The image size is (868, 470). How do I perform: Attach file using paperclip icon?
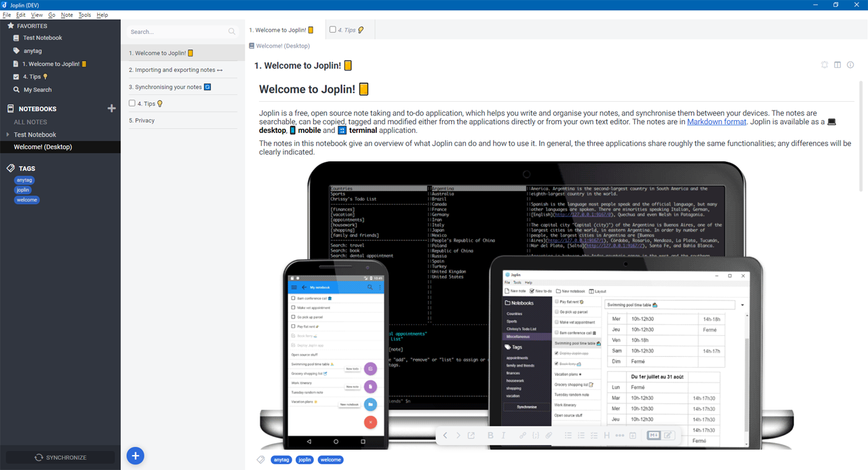(x=549, y=435)
